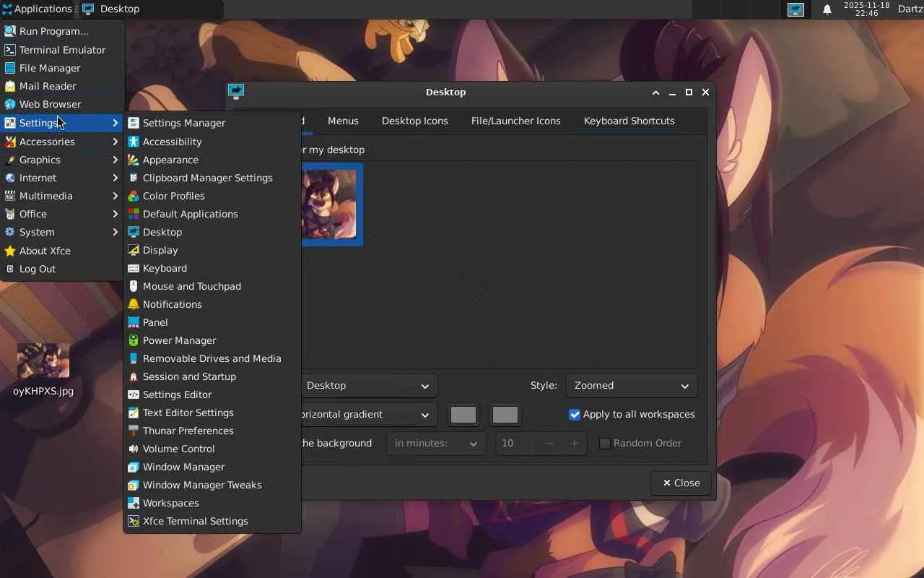Increase the interval with plus button
This screenshot has width=924, height=578.
click(575, 444)
